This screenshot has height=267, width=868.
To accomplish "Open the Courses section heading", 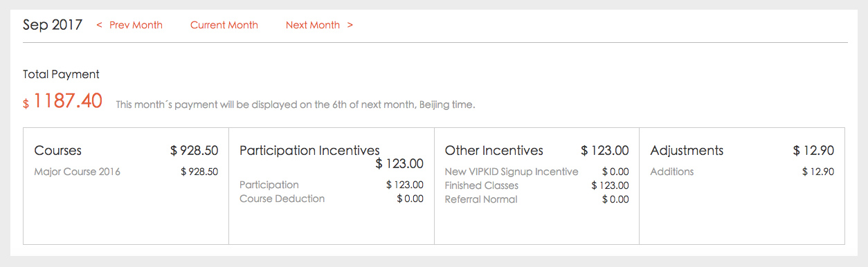I will 58,150.
